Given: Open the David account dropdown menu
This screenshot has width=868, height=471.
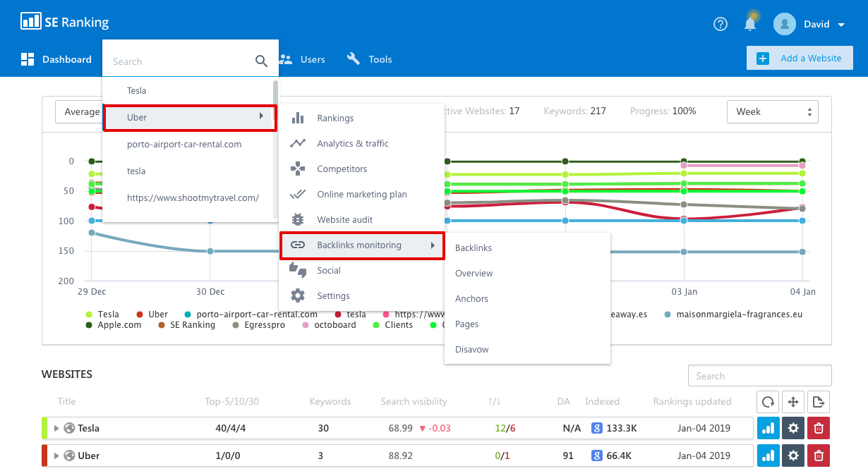Looking at the screenshot, I should (x=819, y=23).
